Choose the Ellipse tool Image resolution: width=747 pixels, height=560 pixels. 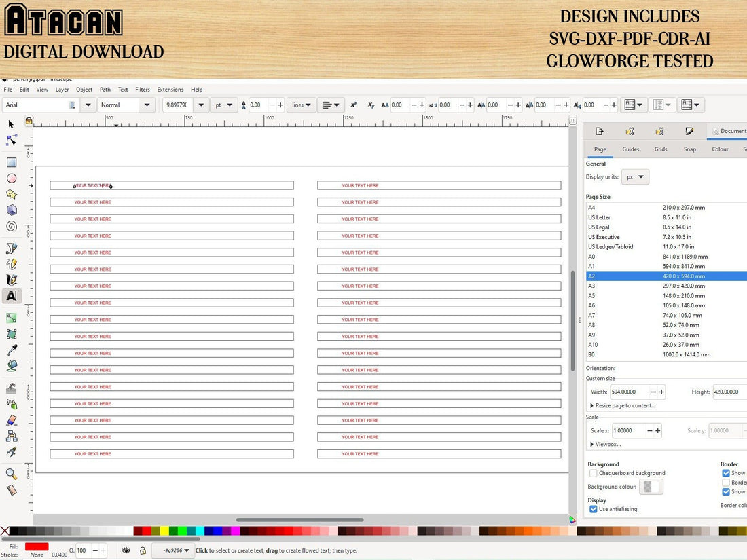tap(11, 177)
